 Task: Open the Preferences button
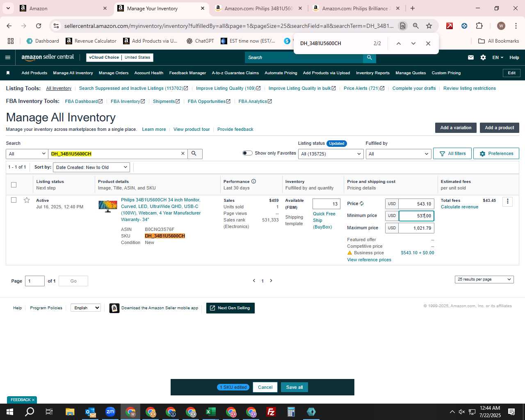[496, 153]
